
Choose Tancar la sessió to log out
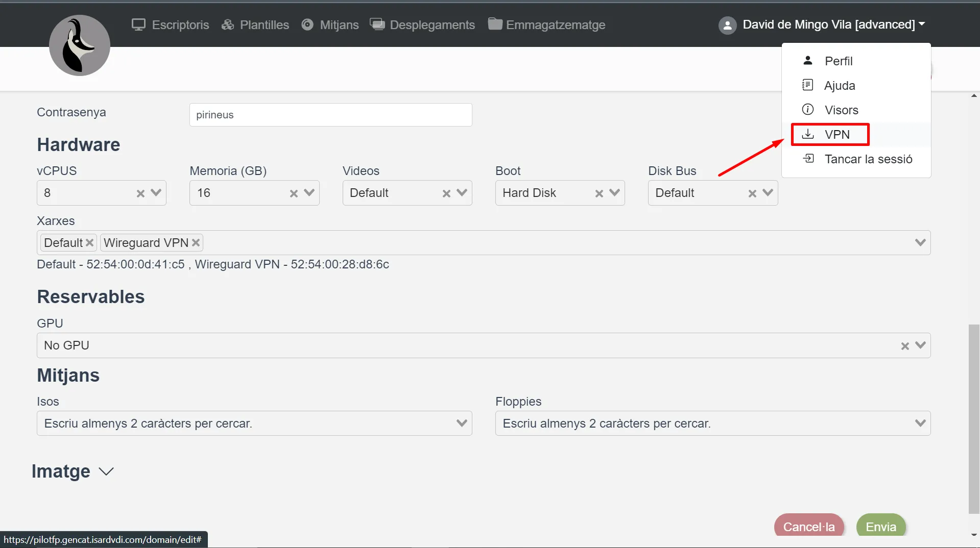(868, 159)
